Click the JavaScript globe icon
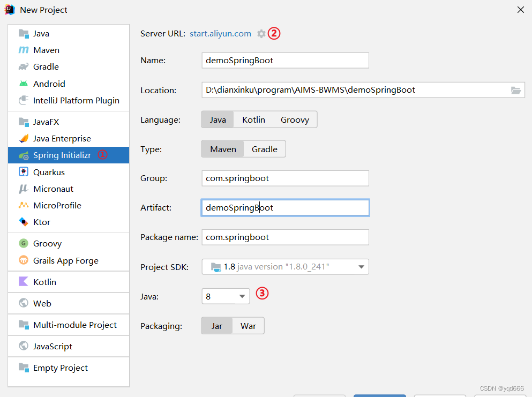532x397 pixels. pyautogui.click(x=24, y=346)
